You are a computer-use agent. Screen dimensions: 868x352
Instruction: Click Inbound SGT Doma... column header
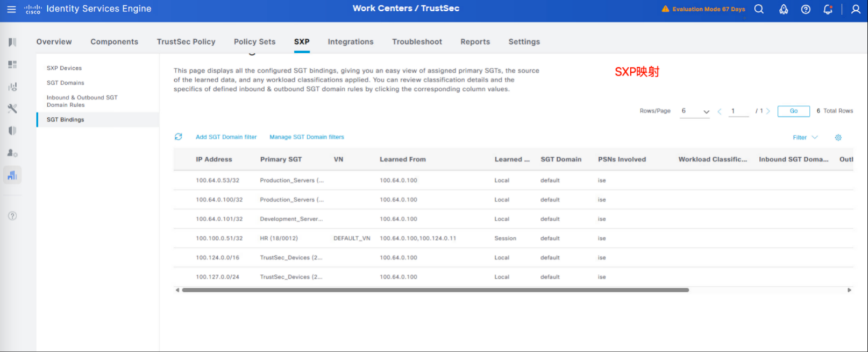[793, 159]
